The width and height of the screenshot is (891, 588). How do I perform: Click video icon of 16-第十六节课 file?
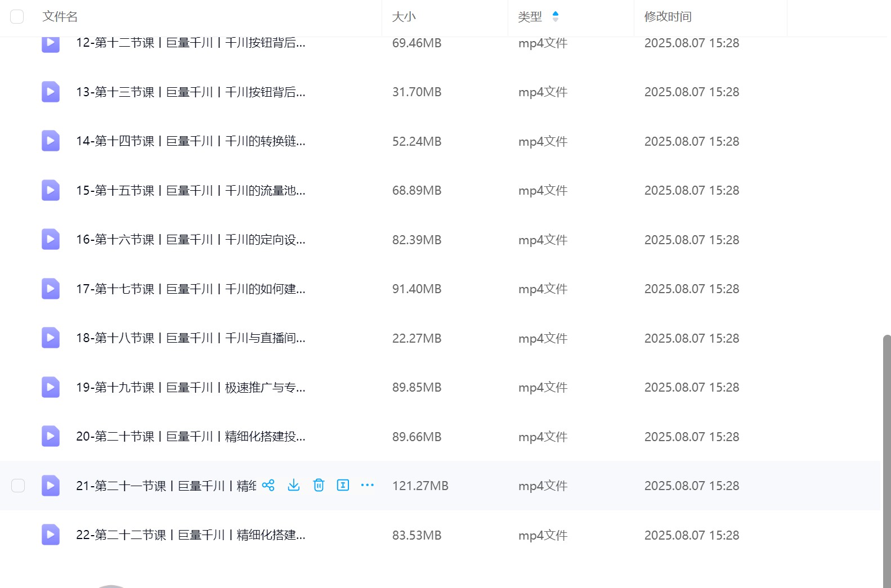[51, 239]
